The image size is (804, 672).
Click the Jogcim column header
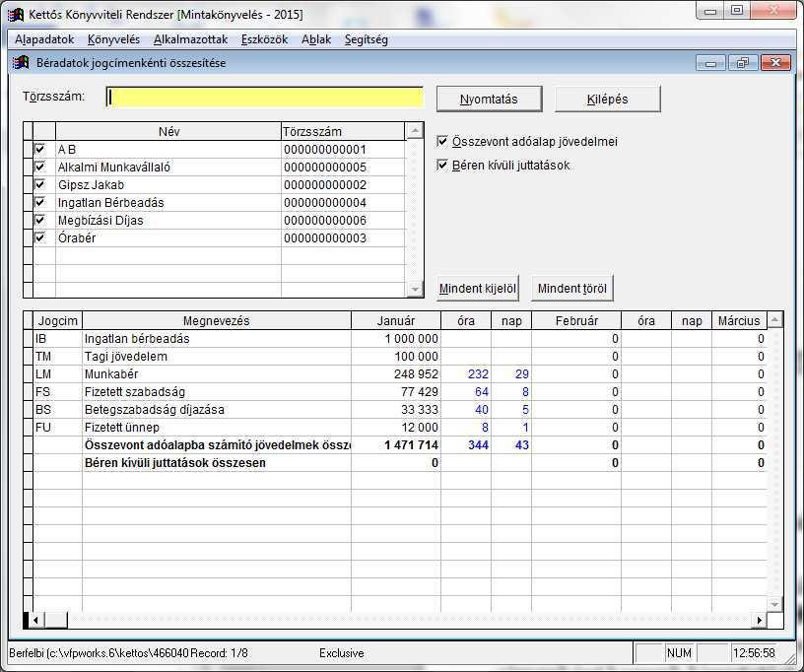pyautogui.click(x=57, y=321)
